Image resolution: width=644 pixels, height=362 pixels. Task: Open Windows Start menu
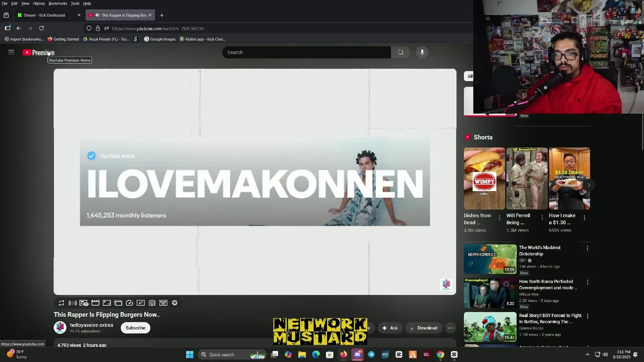(x=190, y=354)
